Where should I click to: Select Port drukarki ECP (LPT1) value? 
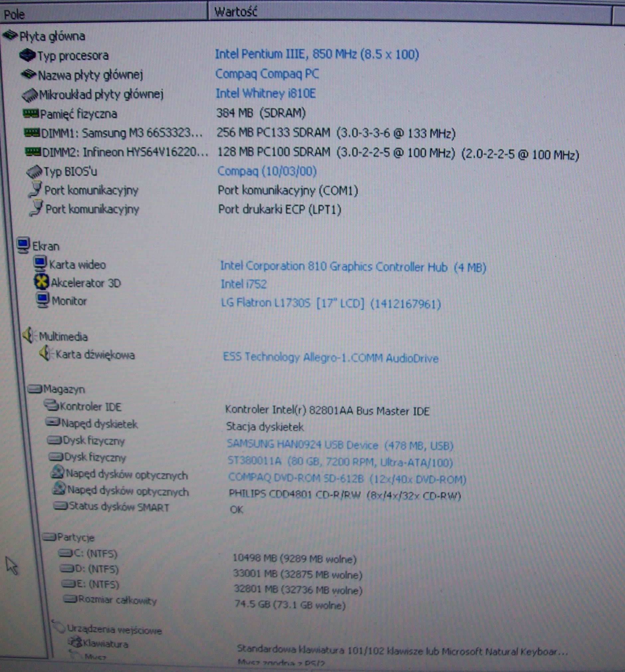(x=280, y=210)
